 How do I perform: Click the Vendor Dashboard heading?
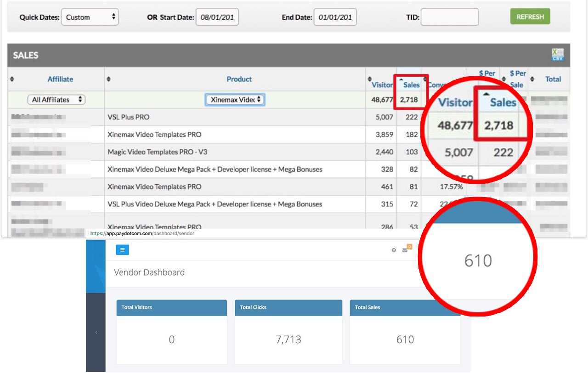click(x=149, y=272)
